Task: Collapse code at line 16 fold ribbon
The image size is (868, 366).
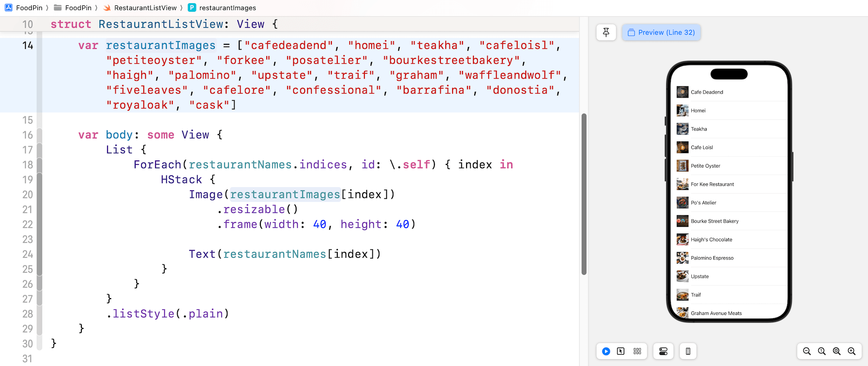Action: [39, 135]
